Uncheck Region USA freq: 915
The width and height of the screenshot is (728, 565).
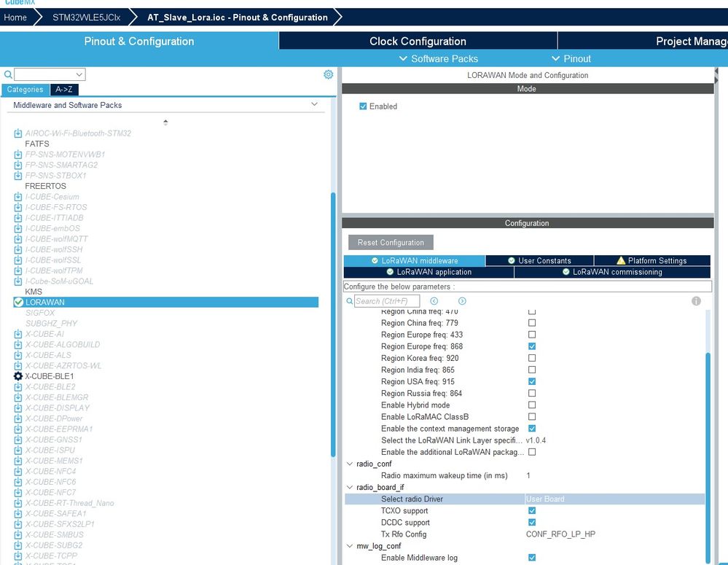[532, 381]
